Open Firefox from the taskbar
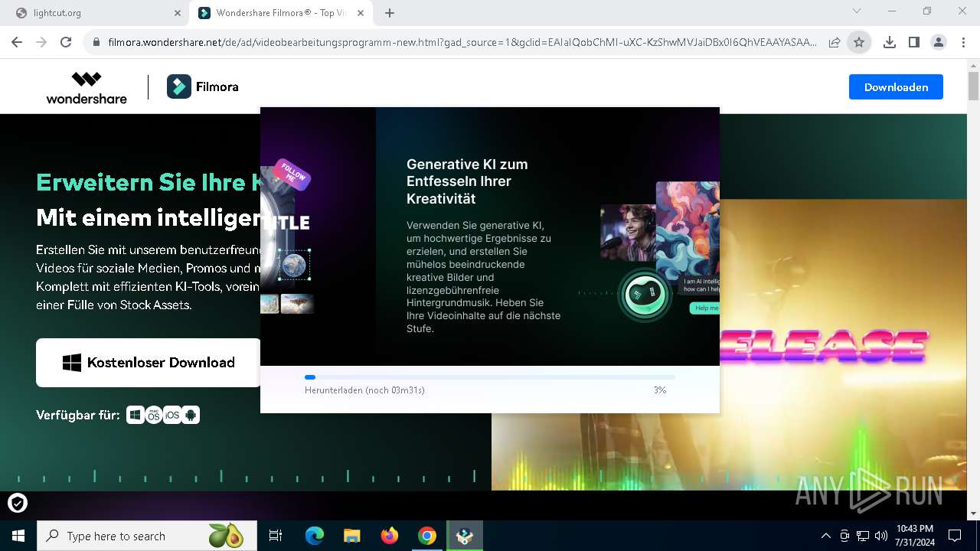This screenshot has height=551, width=980. pyautogui.click(x=390, y=536)
